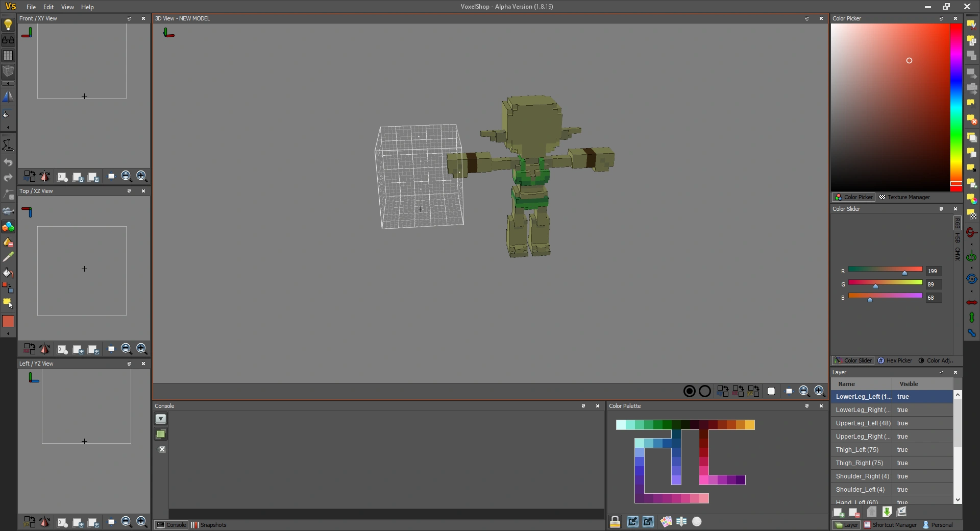Image resolution: width=980 pixels, height=531 pixels.
Task: Click the redo arrow icon
Action: (x=8, y=178)
